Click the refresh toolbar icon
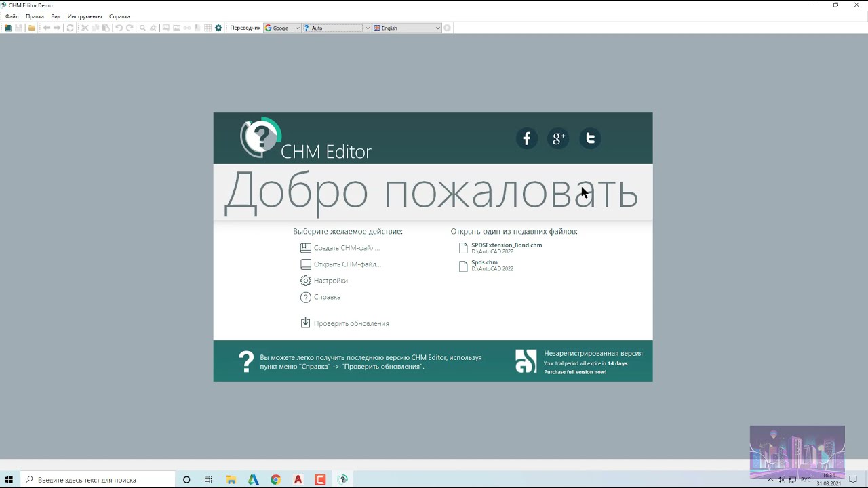 (x=70, y=28)
